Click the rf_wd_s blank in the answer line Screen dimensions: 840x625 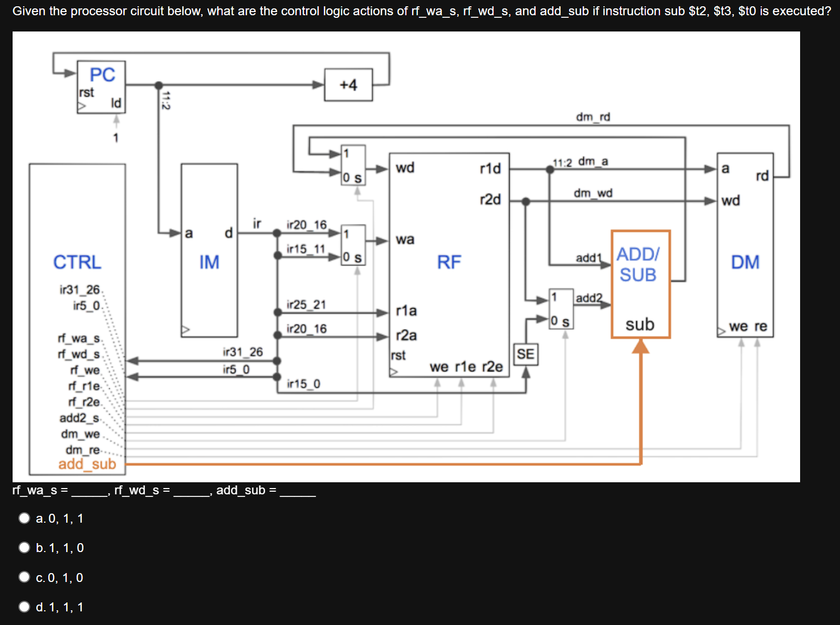click(x=191, y=492)
